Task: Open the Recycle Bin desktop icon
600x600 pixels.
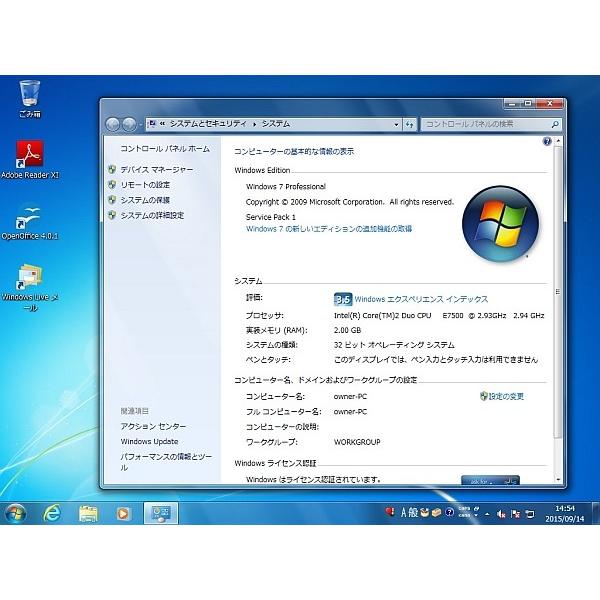Action: pyautogui.click(x=30, y=94)
